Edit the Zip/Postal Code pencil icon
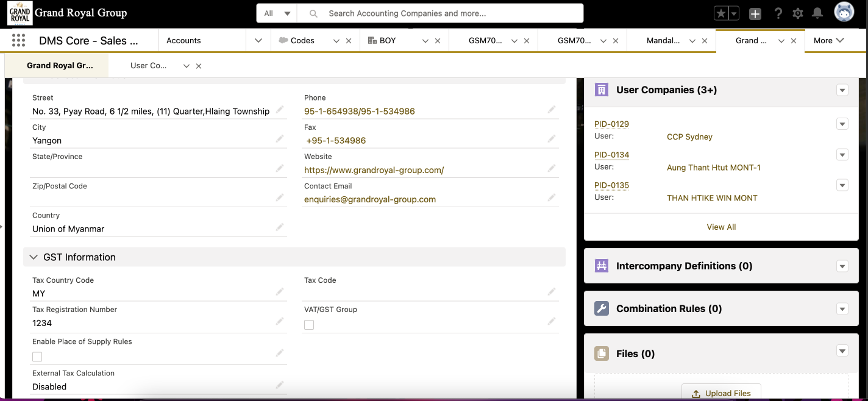The image size is (868, 401). pyautogui.click(x=280, y=197)
